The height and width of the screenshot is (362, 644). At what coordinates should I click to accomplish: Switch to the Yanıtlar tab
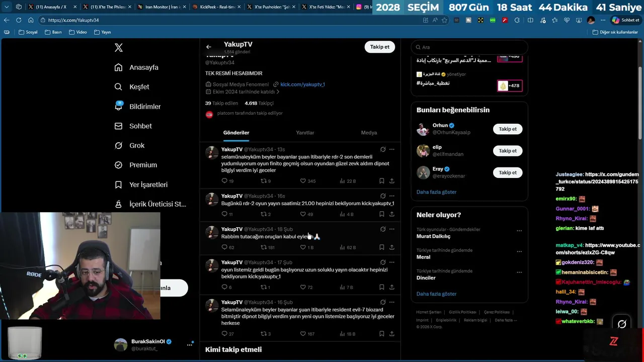(305, 133)
